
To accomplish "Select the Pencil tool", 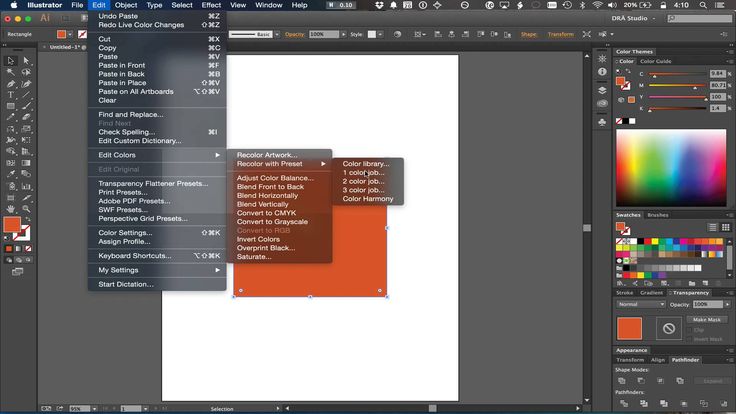I will point(10,117).
